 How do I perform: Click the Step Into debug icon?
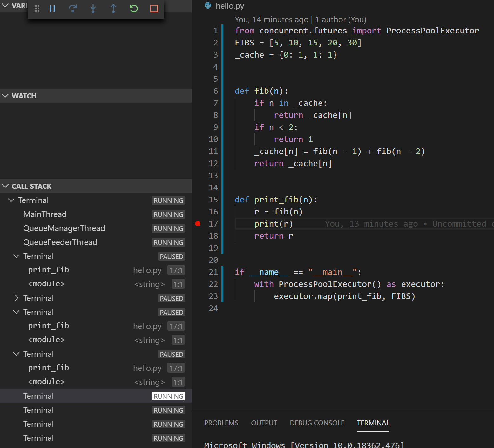pyautogui.click(x=93, y=9)
